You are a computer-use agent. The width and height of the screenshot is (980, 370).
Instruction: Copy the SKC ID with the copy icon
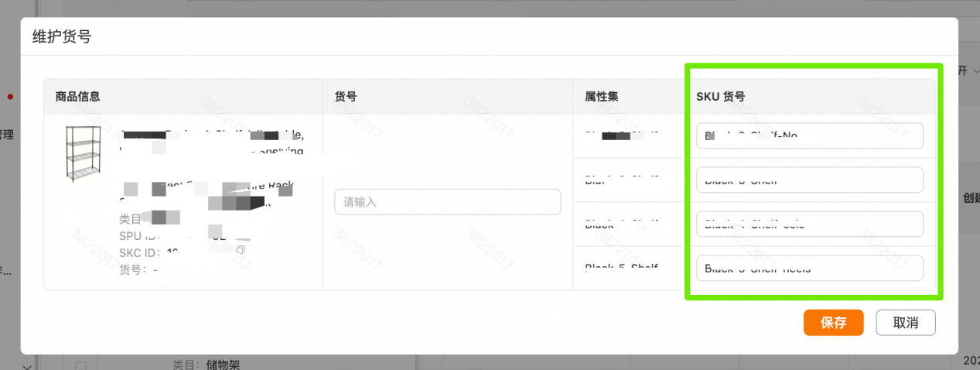pyautogui.click(x=241, y=251)
